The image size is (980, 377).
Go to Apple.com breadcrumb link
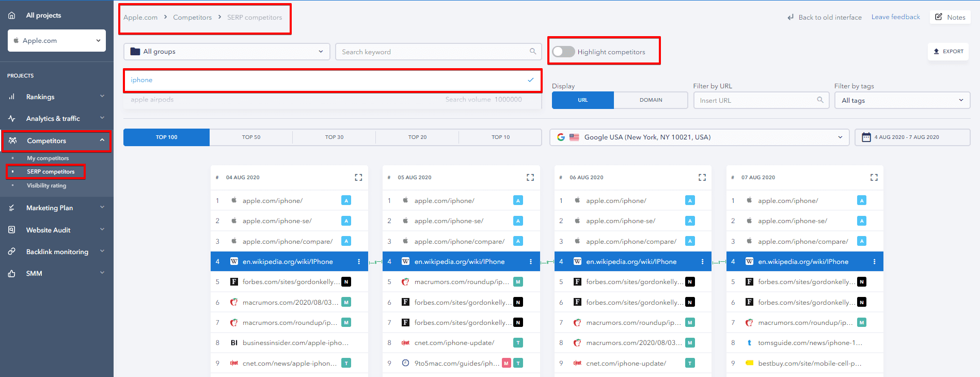click(140, 17)
